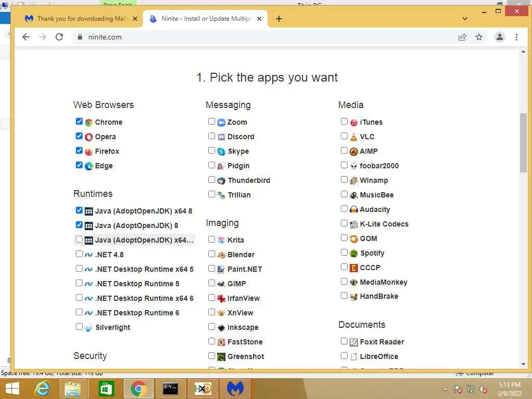Click the Edge app icon
532x399 pixels.
[89, 166]
